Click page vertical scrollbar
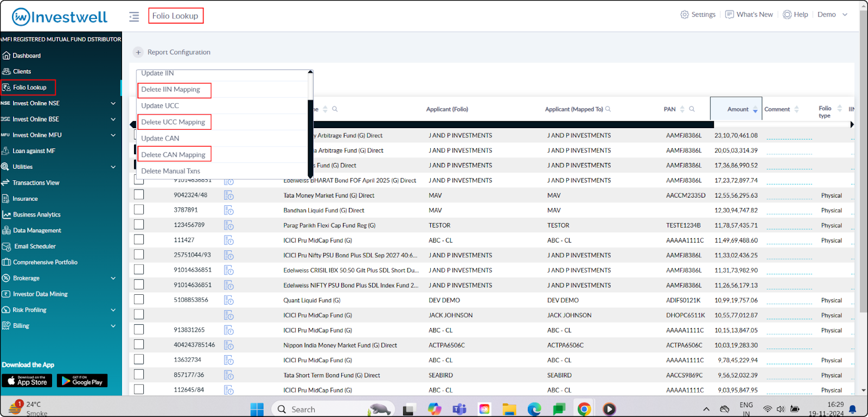Viewport: 868px width, 417px height. coord(864,161)
